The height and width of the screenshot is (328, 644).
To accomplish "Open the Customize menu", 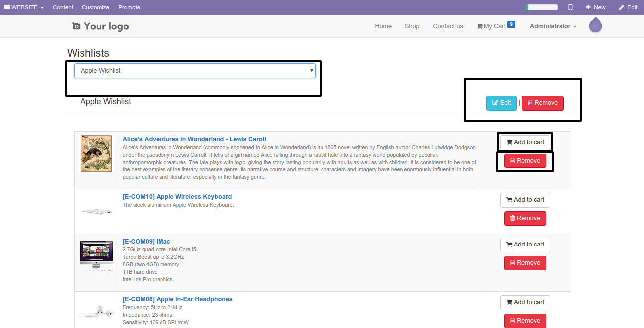I will pos(95,7).
